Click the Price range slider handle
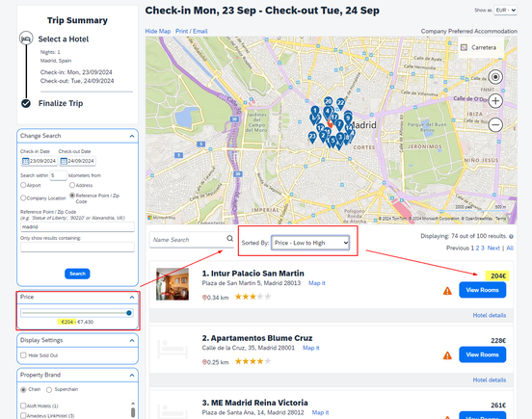This screenshot has width=532, height=419. (x=129, y=313)
